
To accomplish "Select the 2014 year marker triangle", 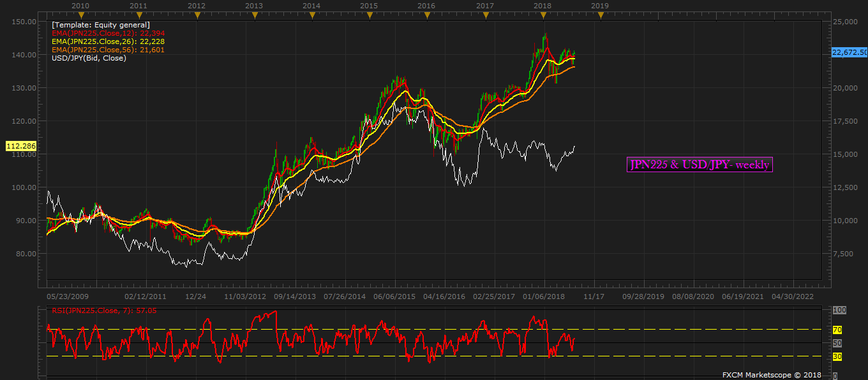I will [311, 14].
